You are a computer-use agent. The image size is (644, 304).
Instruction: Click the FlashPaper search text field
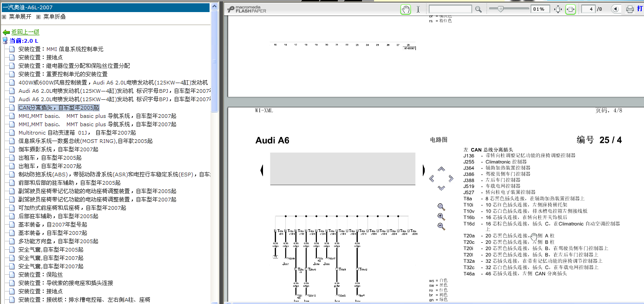(450, 9)
